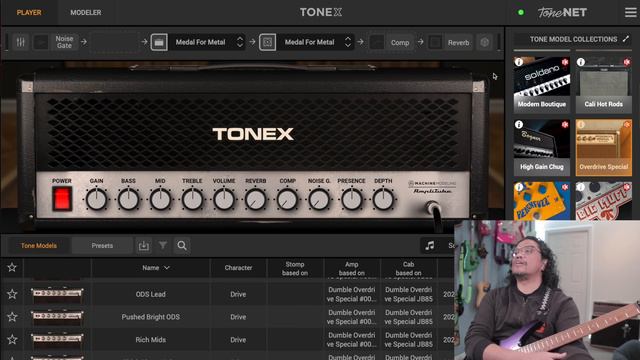
Task: Click the ODS Lead amp thumbnail
Action: tap(57, 294)
